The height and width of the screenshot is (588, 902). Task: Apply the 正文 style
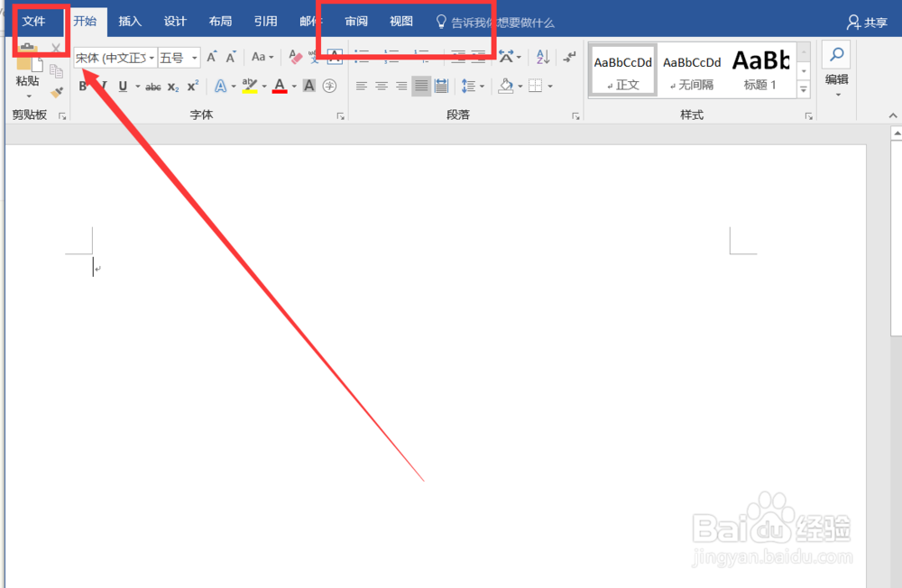point(623,70)
